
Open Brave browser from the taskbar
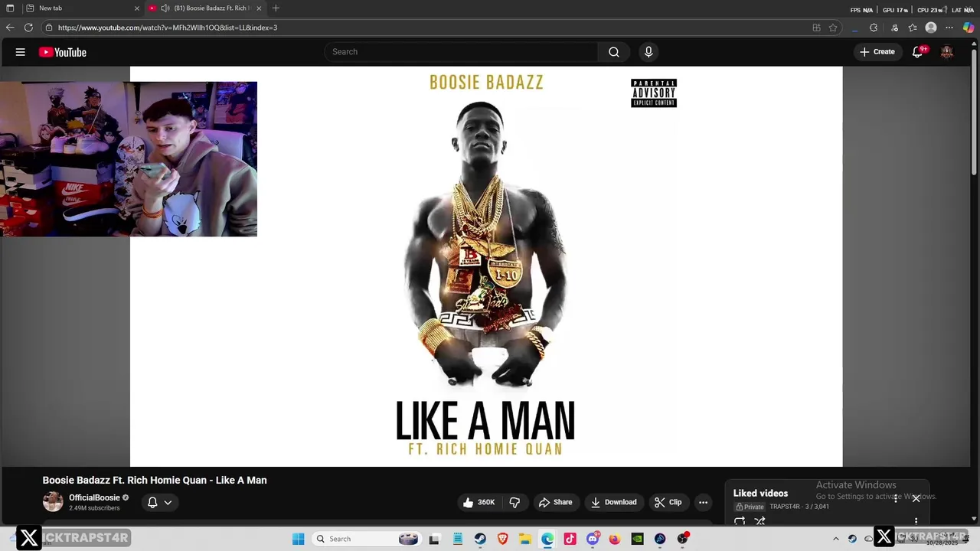(503, 539)
